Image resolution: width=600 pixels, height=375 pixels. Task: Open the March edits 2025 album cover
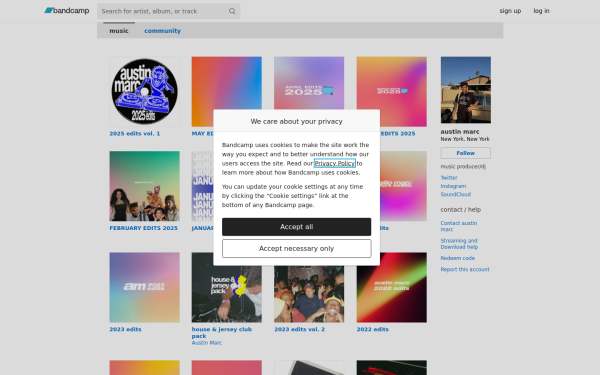coord(391,91)
